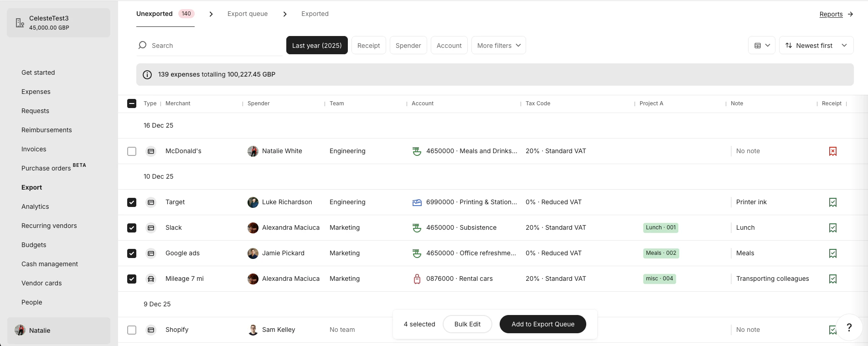Open the table view layout dropdown
This screenshot has width=868, height=346.
point(762,45)
